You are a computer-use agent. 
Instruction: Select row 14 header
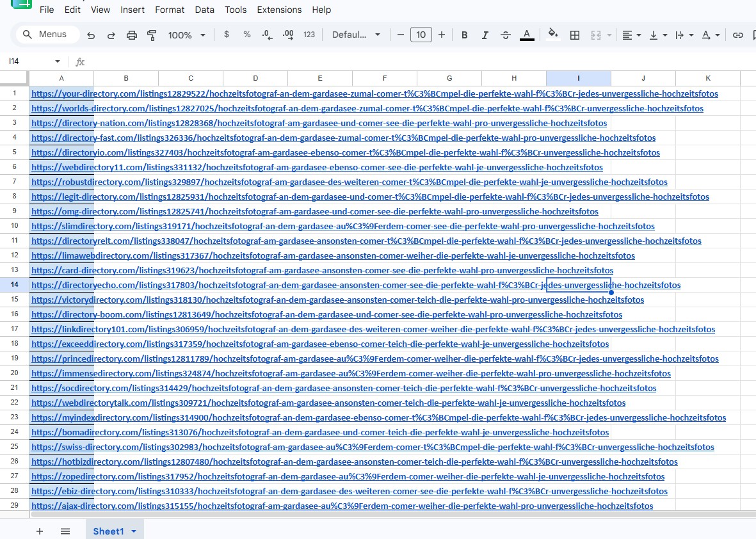click(15, 285)
